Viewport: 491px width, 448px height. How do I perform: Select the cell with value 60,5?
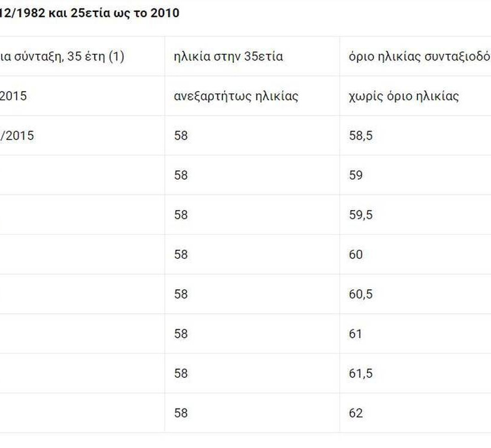(x=360, y=294)
